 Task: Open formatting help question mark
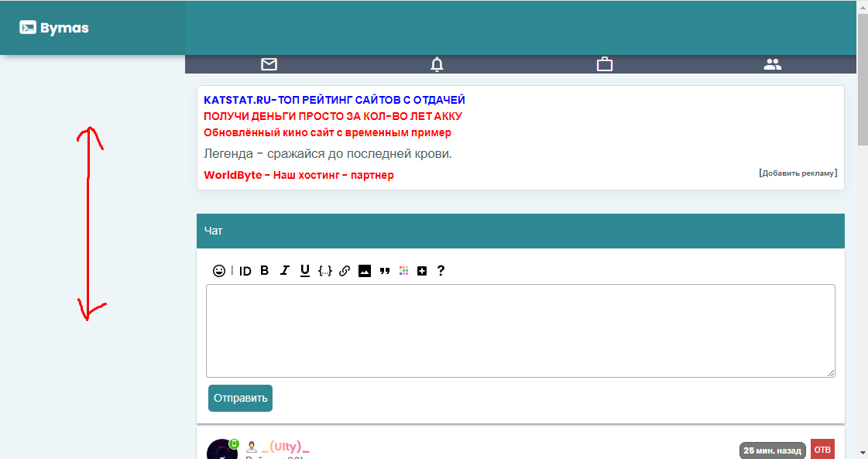click(x=441, y=271)
